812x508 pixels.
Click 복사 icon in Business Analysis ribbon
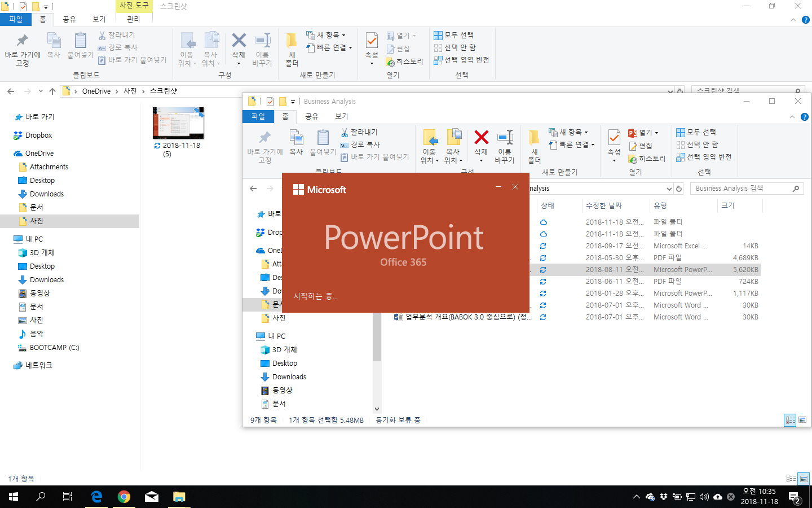tap(296, 142)
